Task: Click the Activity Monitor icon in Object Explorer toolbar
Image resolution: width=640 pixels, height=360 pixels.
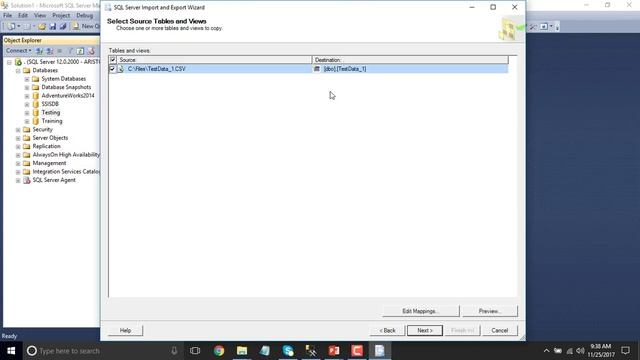Action: coord(91,51)
